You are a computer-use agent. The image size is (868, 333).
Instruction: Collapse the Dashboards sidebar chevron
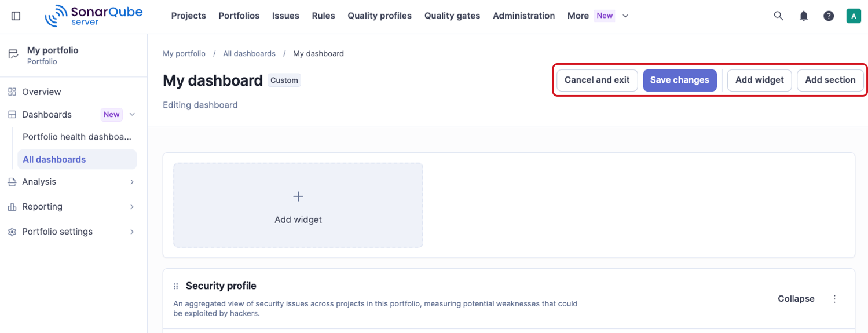pyautogui.click(x=132, y=115)
